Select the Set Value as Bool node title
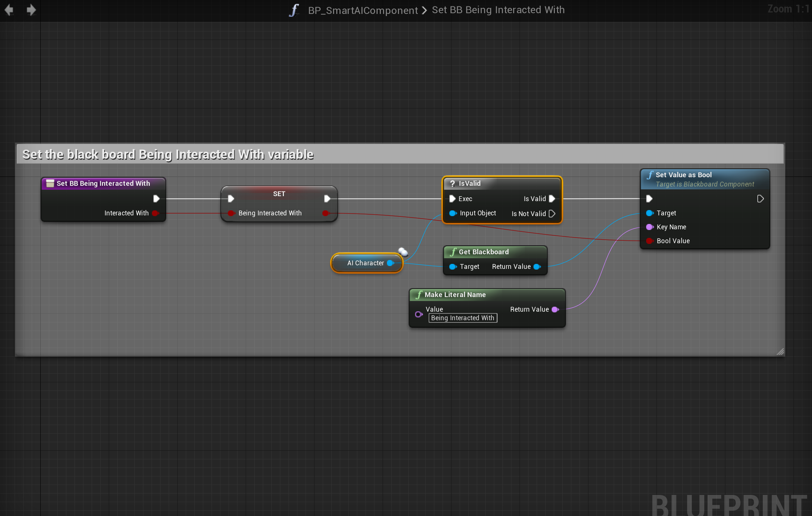 click(x=683, y=175)
